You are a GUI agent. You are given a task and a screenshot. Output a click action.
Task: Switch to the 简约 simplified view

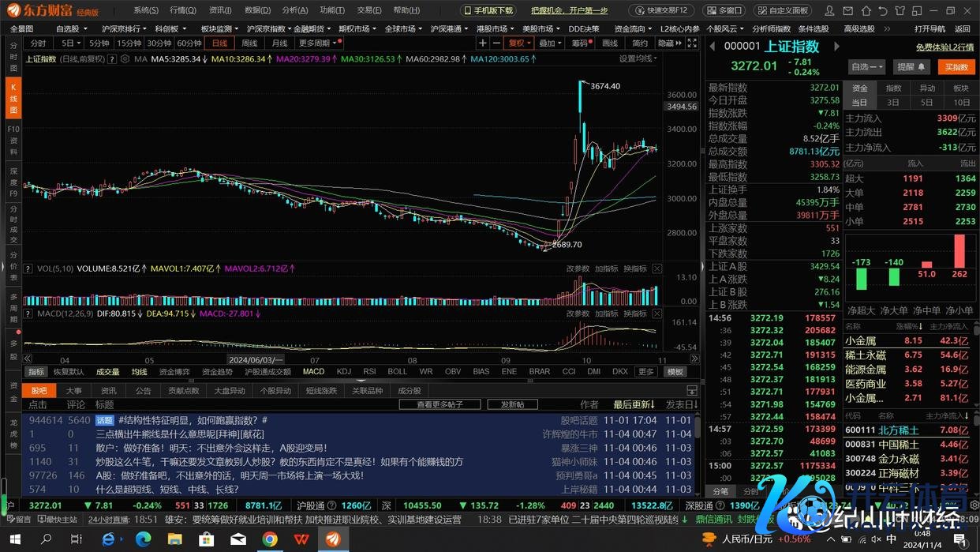pyautogui.click(x=639, y=43)
